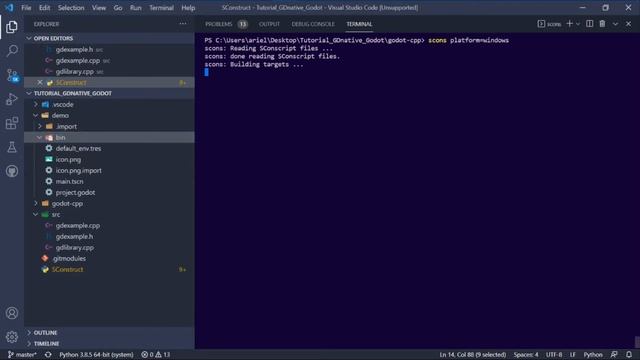The width and height of the screenshot is (640, 360).
Task: Expand the Timeline section
Action: coord(109,344)
